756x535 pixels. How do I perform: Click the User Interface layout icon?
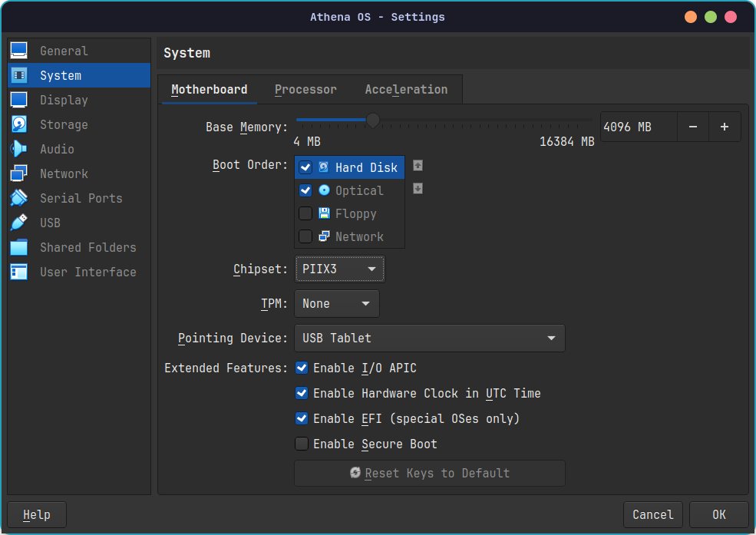point(18,272)
